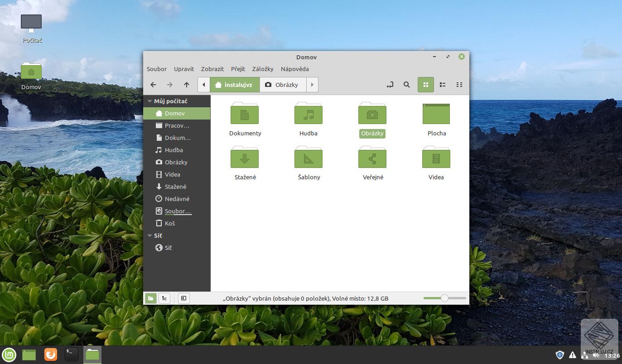
Task: Click the forward navigation arrow
Action: coord(169,85)
